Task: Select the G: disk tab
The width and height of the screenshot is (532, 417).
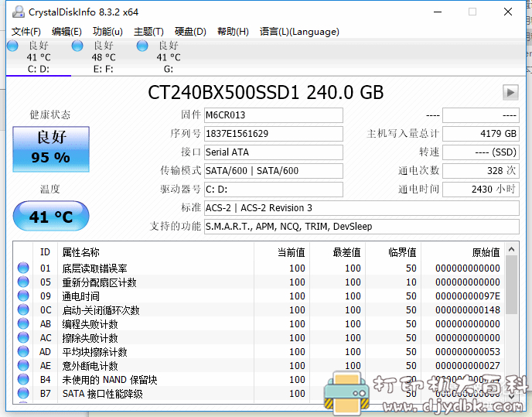Action: (169, 57)
